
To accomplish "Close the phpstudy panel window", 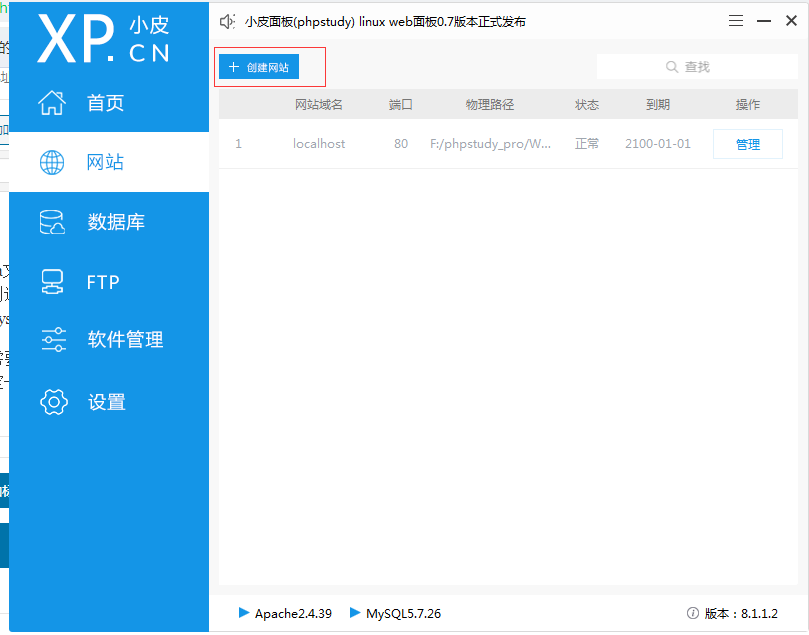I will (x=791, y=21).
